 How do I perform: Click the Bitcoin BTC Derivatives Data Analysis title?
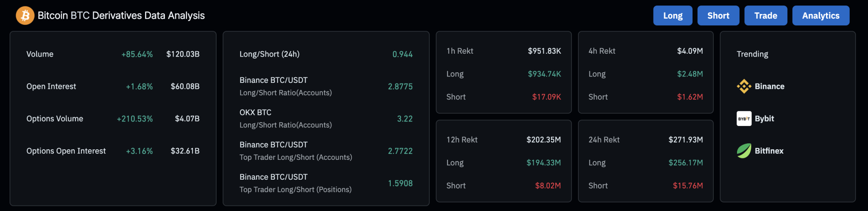click(x=121, y=16)
